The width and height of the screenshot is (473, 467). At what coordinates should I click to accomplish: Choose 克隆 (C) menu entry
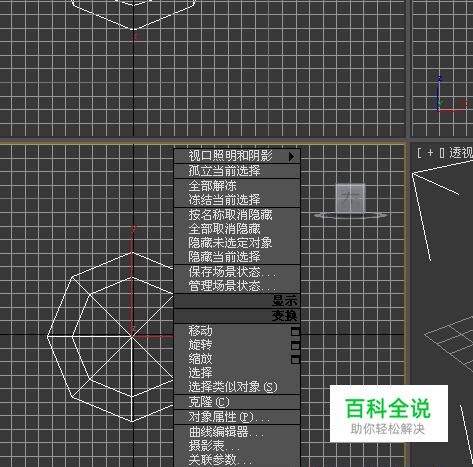pyautogui.click(x=237, y=402)
